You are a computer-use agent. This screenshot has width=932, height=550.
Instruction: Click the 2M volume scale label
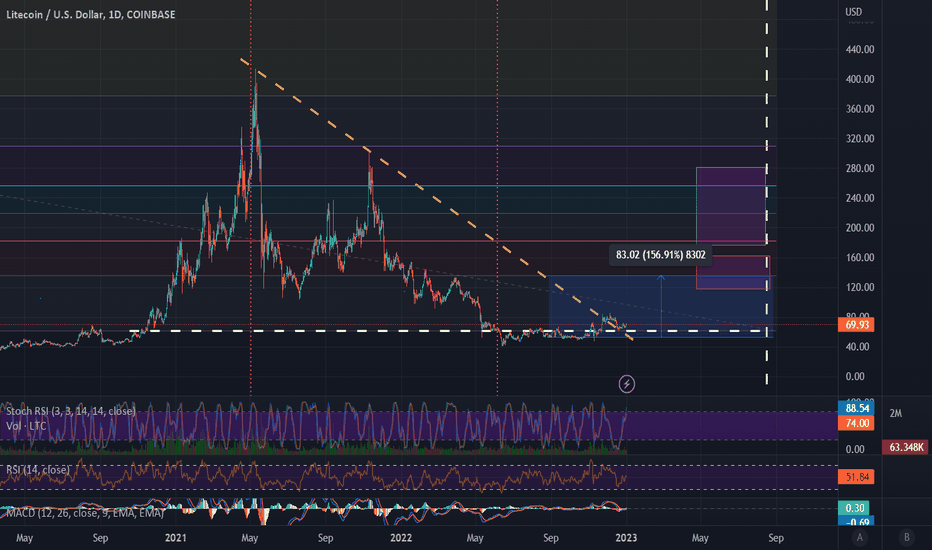point(896,413)
